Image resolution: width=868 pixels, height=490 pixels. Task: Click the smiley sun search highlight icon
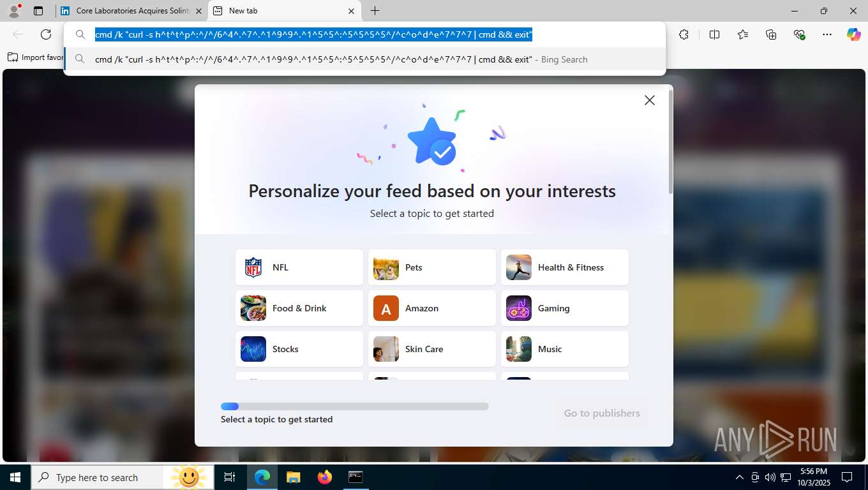[189, 477]
